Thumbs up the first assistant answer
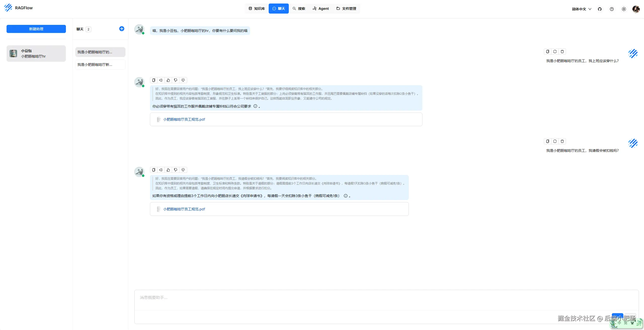This screenshot has width=644, height=330. pos(168,80)
